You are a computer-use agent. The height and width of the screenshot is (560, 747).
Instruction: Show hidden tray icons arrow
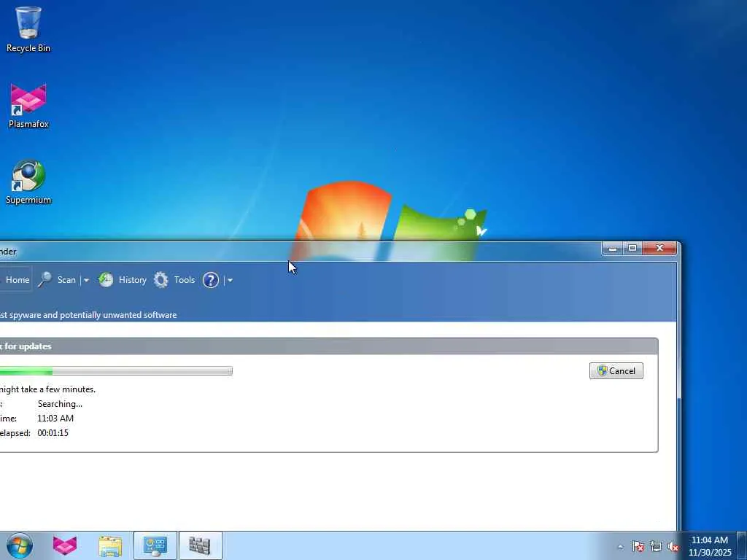click(x=620, y=547)
